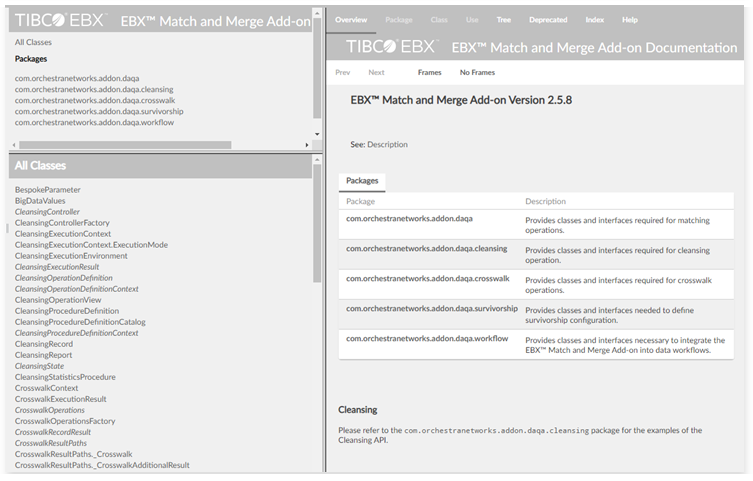Image resolution: width=753 pixels, height=481 pixels.
Task: Open the CleansingOperationDefinition interface
Action: 63,278
